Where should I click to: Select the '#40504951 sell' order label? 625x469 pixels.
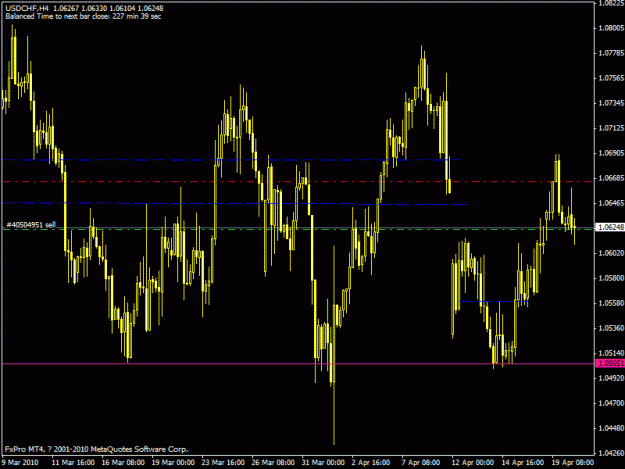coord(31,225)
